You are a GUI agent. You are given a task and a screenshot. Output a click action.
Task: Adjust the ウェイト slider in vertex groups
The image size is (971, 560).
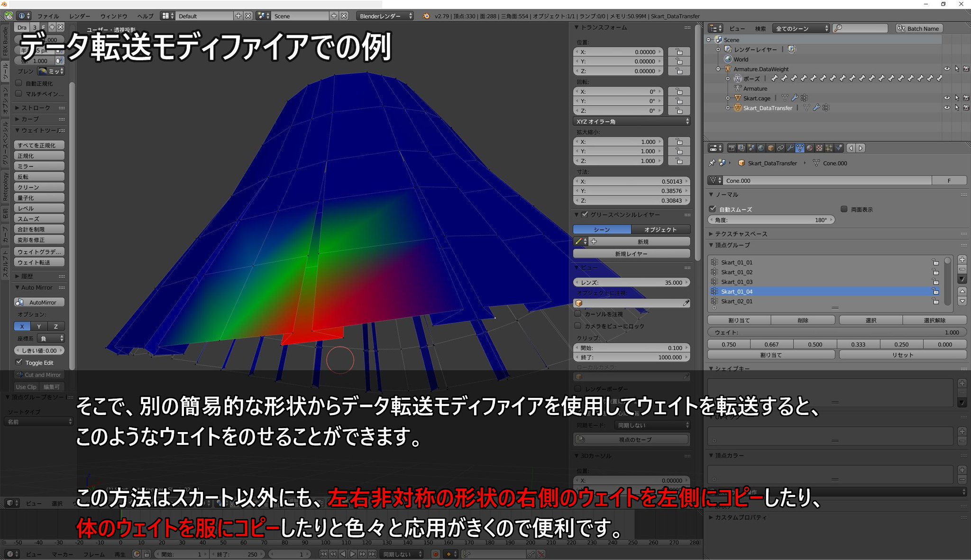[837, 332]
